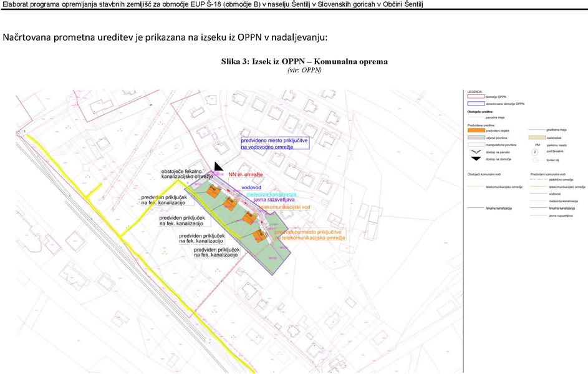Viewport: 588px width, 374px height.
Task: Click the 'lovilec olj' legend label
Action: [552, 160]
